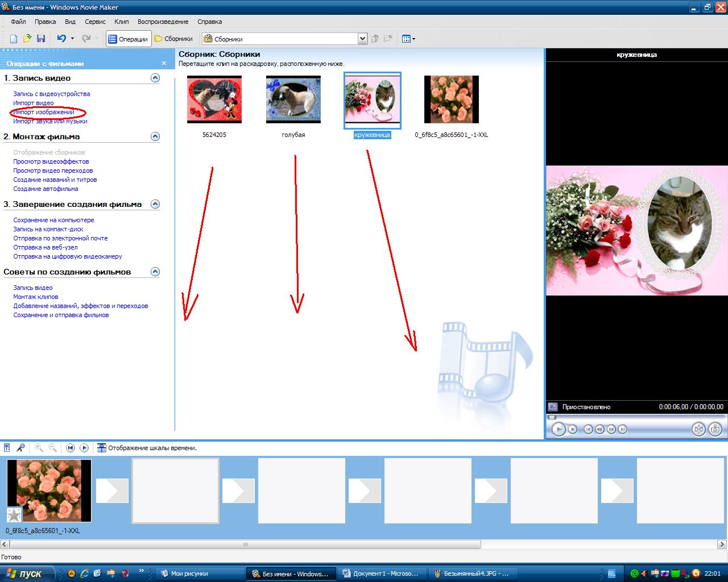Screen dimensions: 728x582
Task: Create a new collection folder
Action: (x=388, y=39)
